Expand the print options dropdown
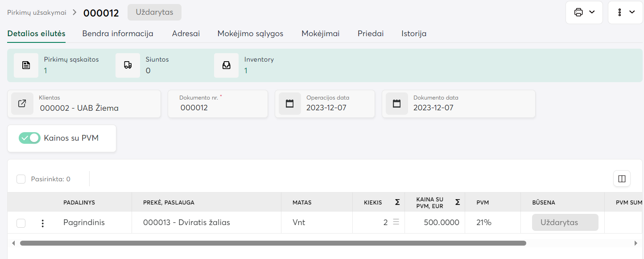The height and width of the screenshot is (259, 644). (584, 13)
